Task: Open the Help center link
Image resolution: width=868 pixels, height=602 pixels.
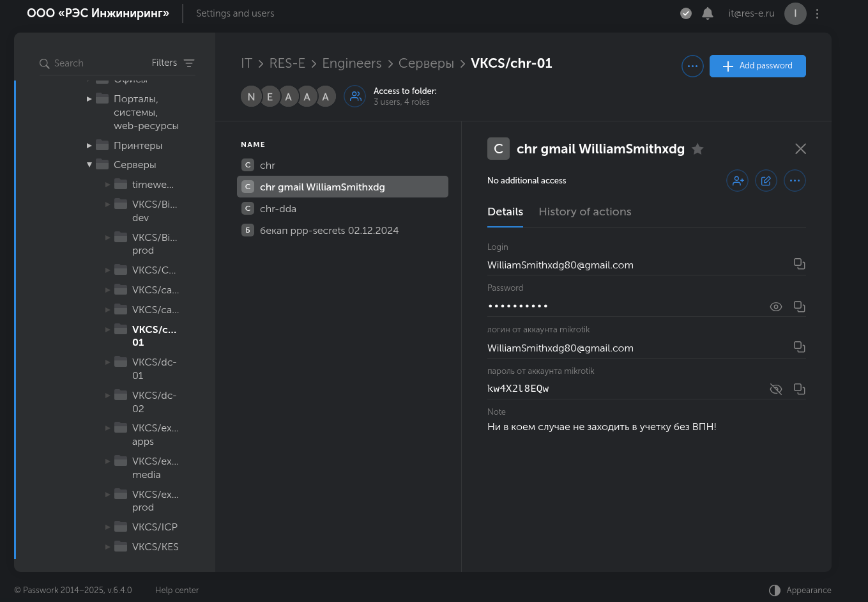Action: point(177,590)
